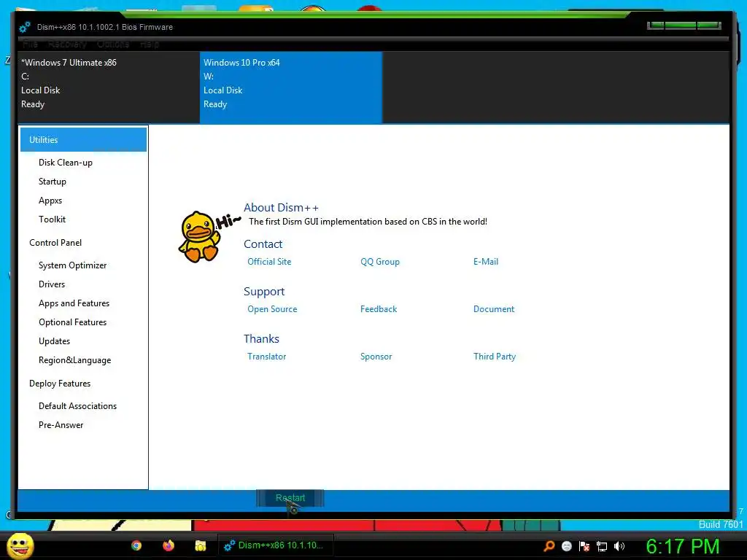The width and height of the screenshot is (747, 560).
Task: Open the Third Party link
Action: click(495, 356)
